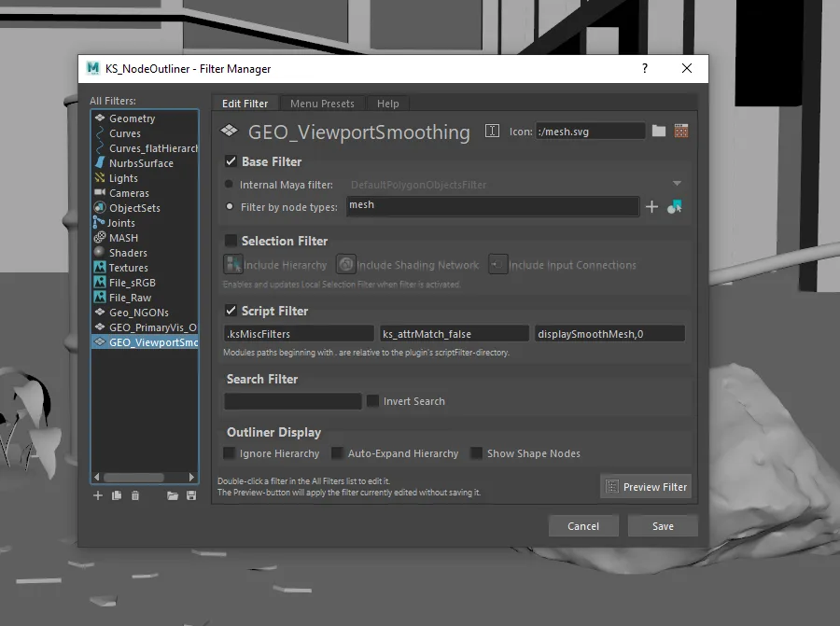Add node type with plus icon
The image size is (840, 626).
click(651, 207)
